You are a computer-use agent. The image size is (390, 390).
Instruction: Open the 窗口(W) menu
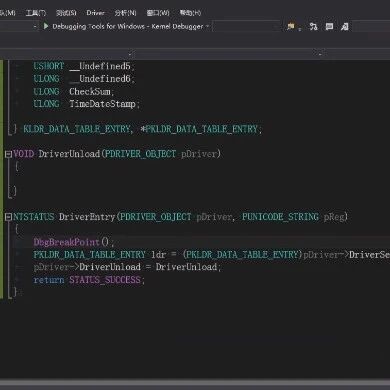158,13
